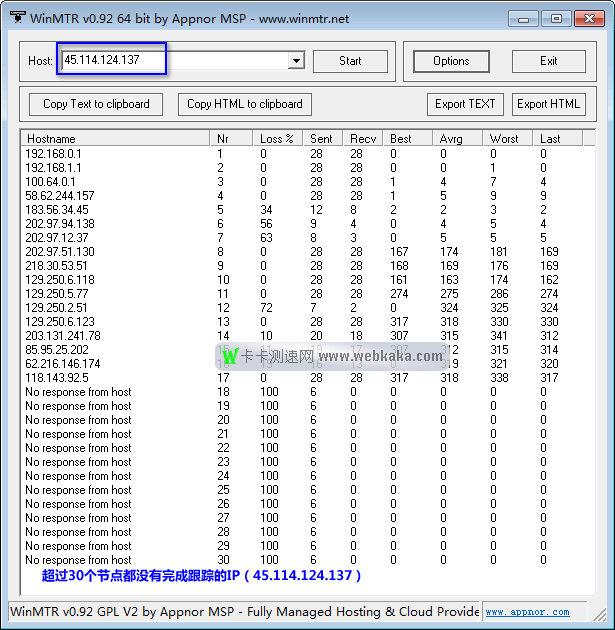Click the Exit button
This screenshot has width=615, height=630.
point(548,61)
